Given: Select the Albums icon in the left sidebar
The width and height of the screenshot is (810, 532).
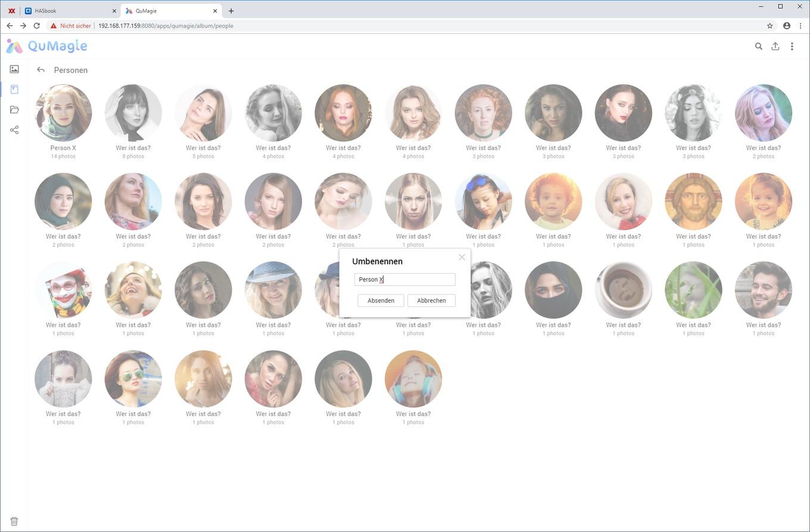Looking at the screenshot, I should 14,89.
